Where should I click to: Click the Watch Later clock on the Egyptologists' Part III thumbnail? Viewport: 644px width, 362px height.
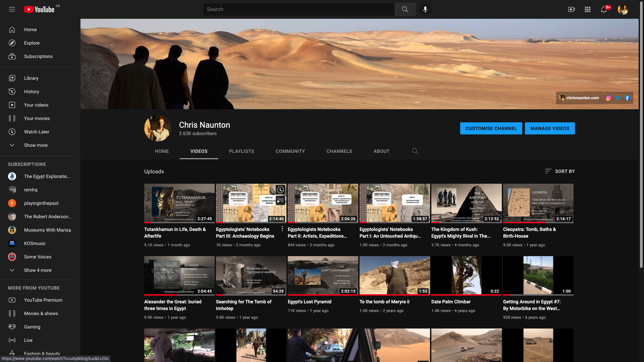coord(280,190)
